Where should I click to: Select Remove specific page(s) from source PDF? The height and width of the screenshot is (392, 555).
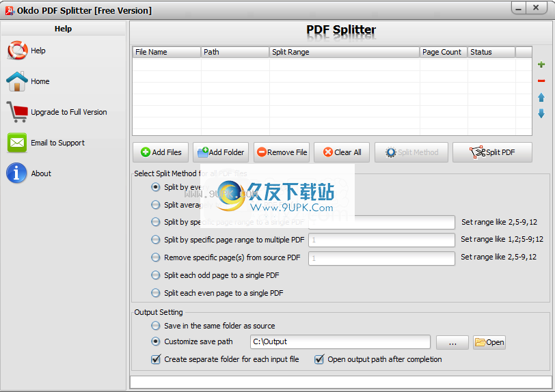click(x=155, y=257)
